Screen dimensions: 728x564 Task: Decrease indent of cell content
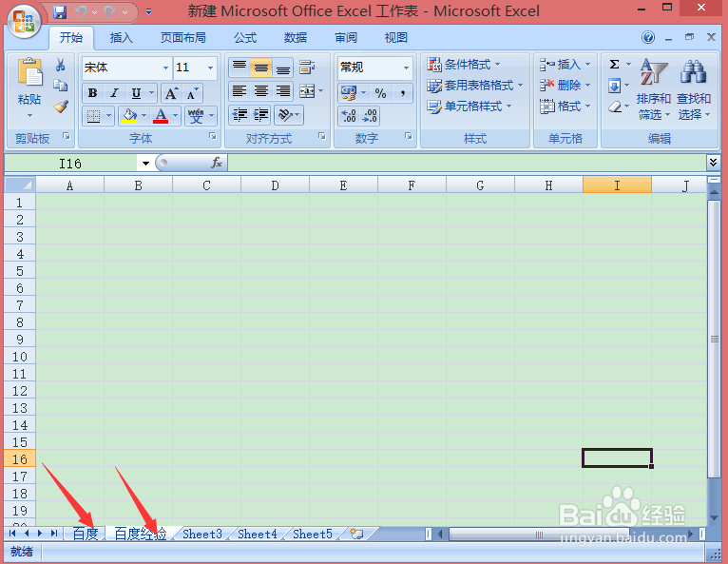[240, 115]
